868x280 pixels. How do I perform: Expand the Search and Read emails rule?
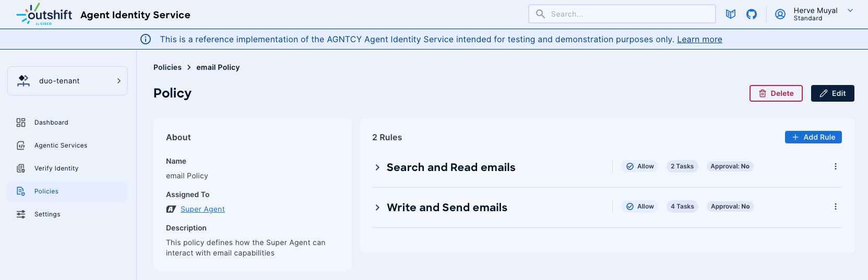click(x=377, y=167)
